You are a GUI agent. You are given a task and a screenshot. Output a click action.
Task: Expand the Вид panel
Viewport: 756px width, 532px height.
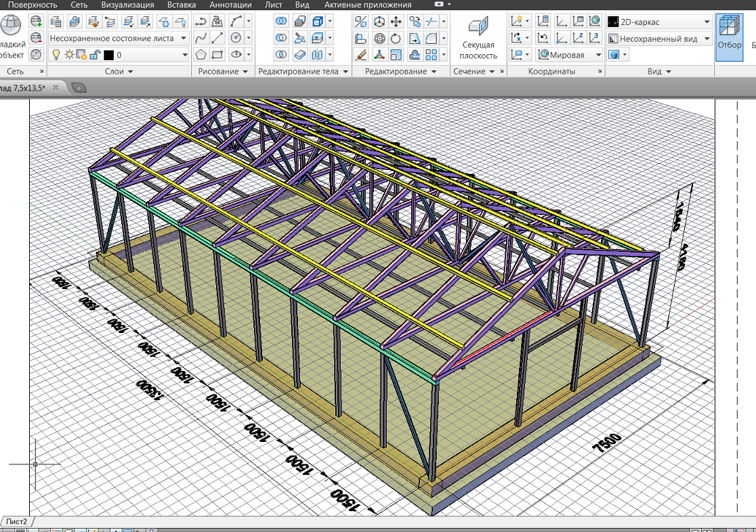[x=659, y=71]
